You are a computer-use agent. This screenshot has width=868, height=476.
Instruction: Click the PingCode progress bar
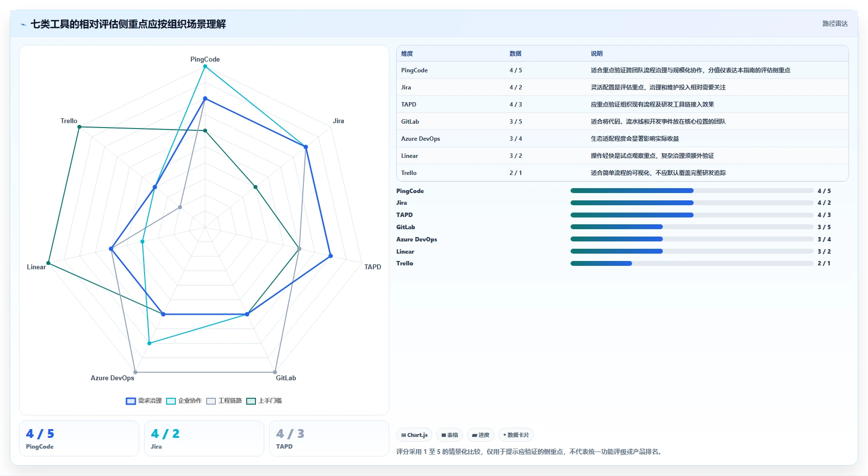coord(692,191)
